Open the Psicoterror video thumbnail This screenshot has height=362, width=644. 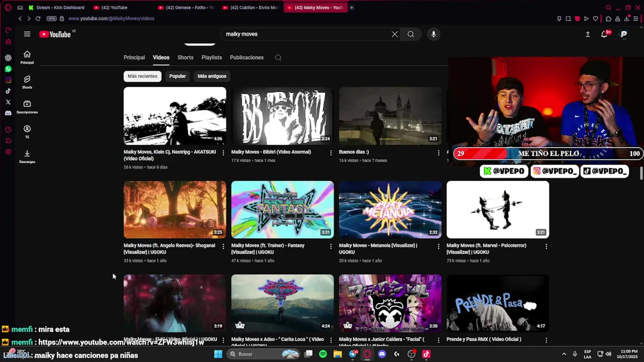(x=498, y=210)
